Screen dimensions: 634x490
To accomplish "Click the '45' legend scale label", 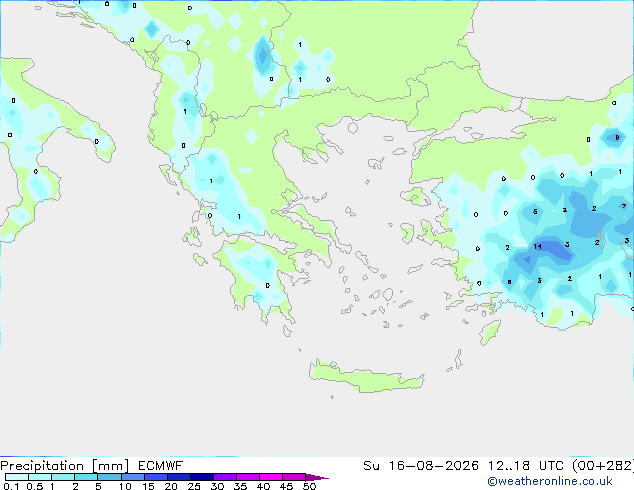I will [x=286, y=486].
